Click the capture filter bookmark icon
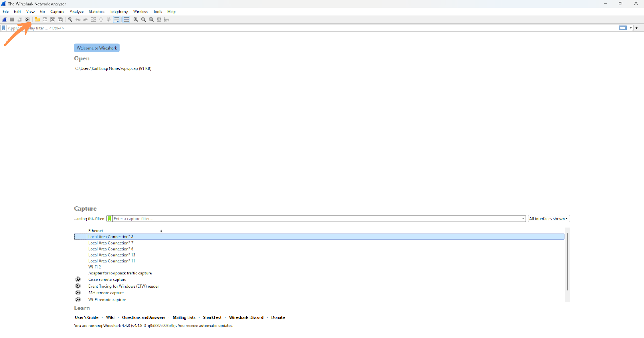 click(x=109, y=219)
